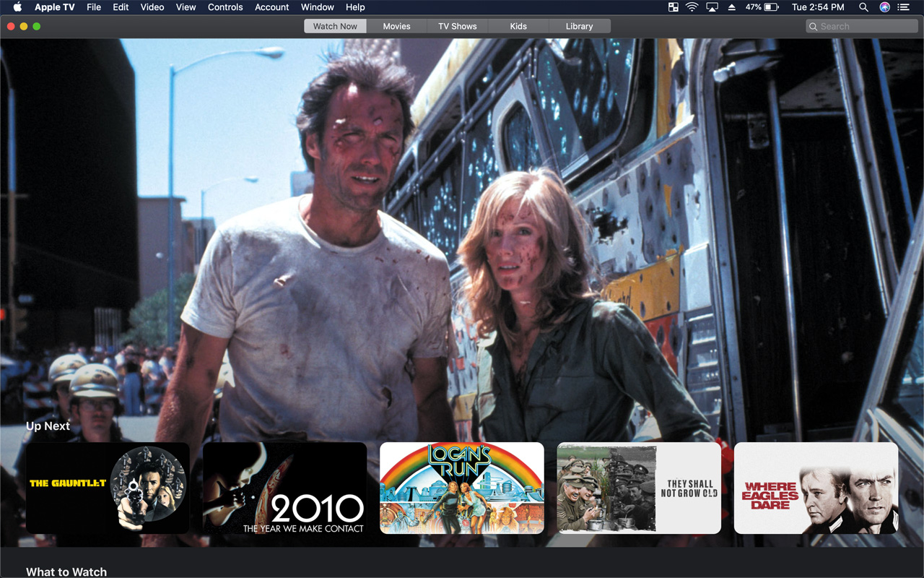Select the Where Eagles Dare thumbnail
The height and width of the screenshot is (578, 924).
(816, 488)
